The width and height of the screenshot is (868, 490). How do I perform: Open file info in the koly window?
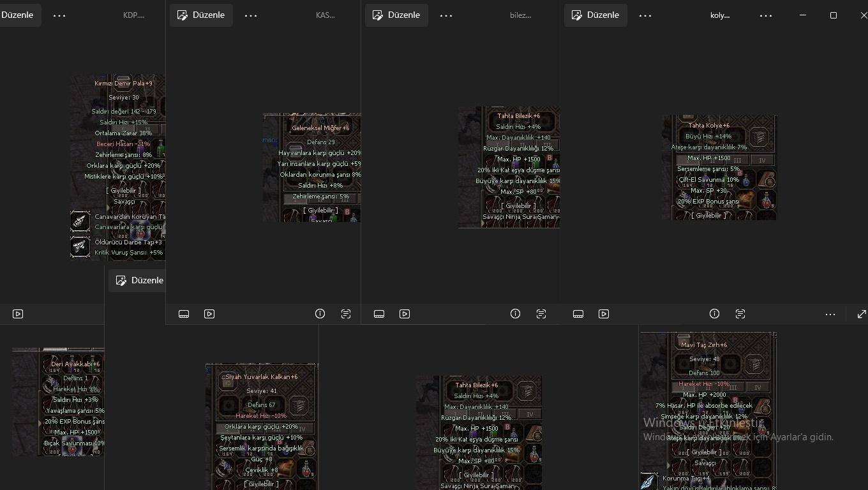point(715,314)
